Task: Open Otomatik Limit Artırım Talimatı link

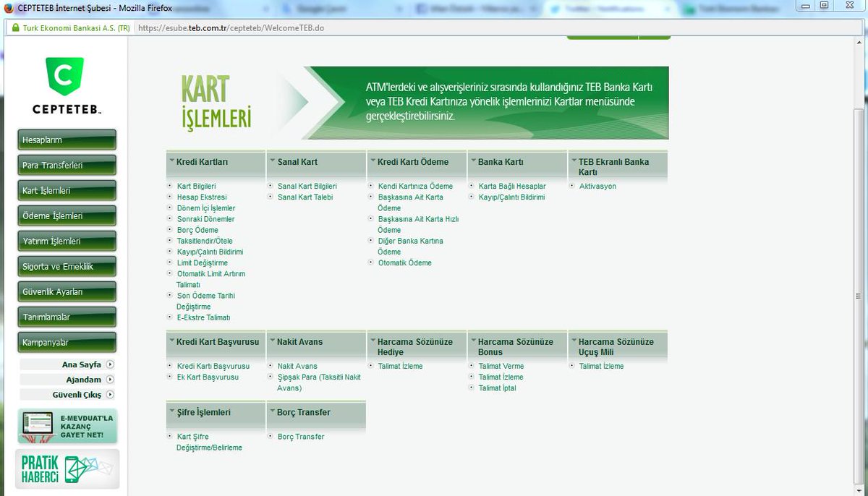Action: pos(210,279)
